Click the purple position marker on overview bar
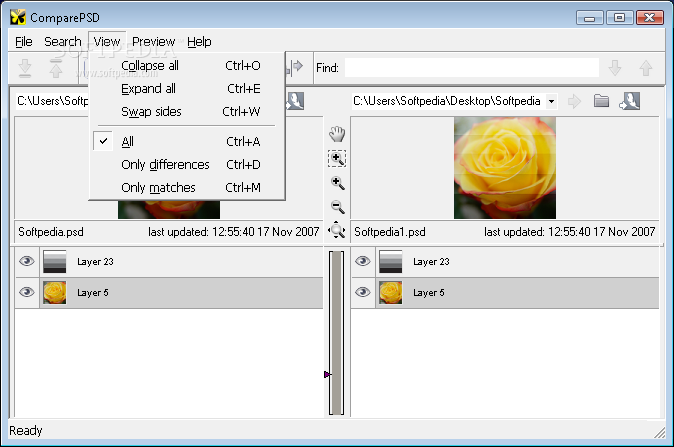The height and width of the screenshot is (447, 674). 327,375
